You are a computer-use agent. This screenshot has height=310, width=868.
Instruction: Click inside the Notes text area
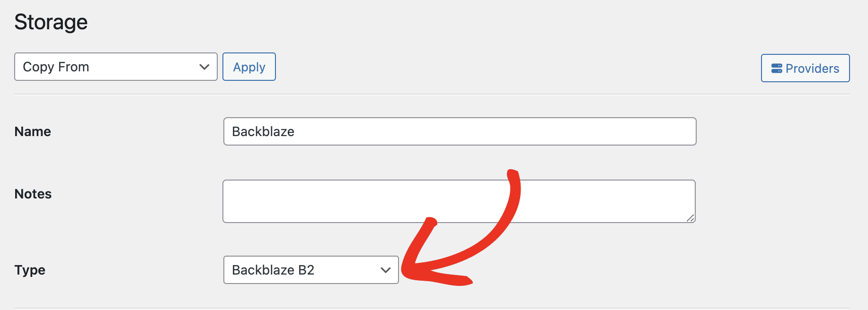[x=459, y=201]
